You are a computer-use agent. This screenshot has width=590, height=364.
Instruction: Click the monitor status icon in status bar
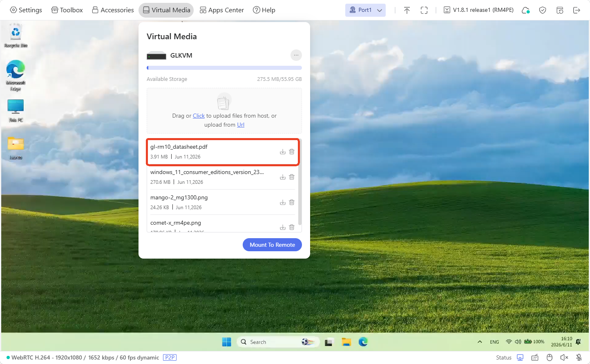(520, 357)
